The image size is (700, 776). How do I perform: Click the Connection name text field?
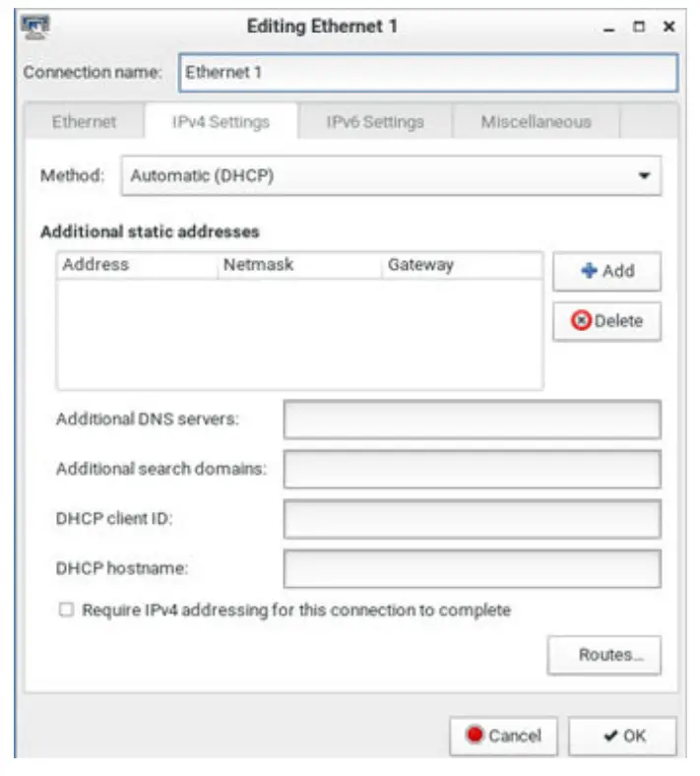click(x=428, y=72)
